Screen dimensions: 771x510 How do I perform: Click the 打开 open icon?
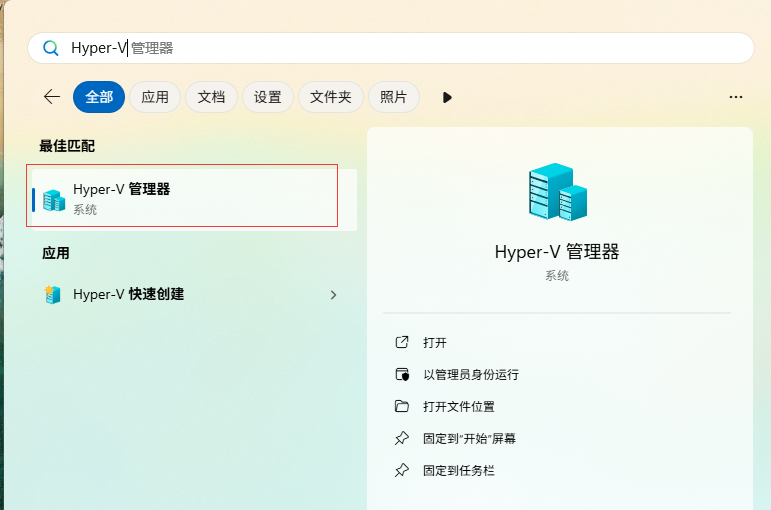click(x=402, y=342)
